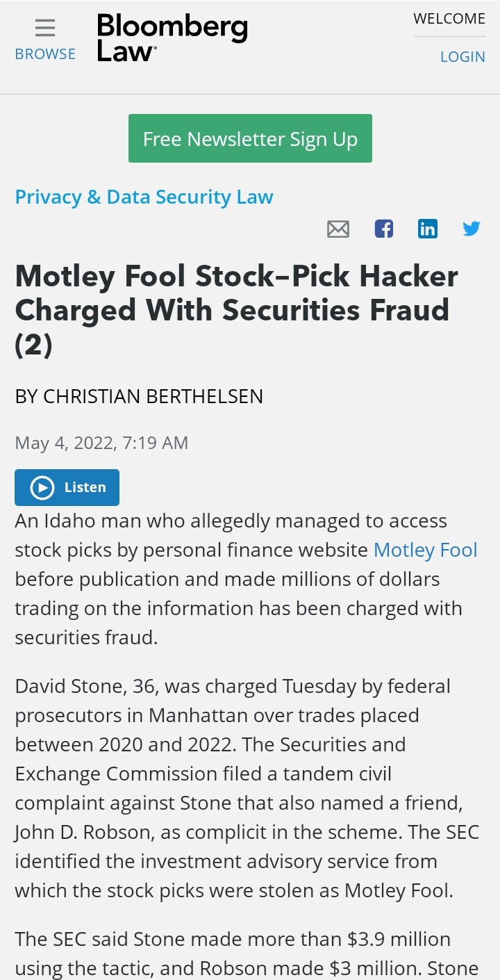Share the article on LinkedIn
Screen dimensions: 500x980
click(428, 229)
